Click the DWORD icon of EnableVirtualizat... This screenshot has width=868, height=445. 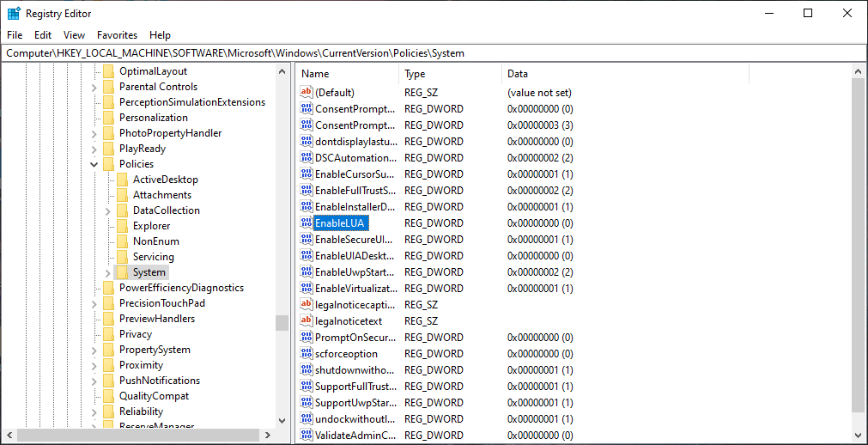[307, 288]
